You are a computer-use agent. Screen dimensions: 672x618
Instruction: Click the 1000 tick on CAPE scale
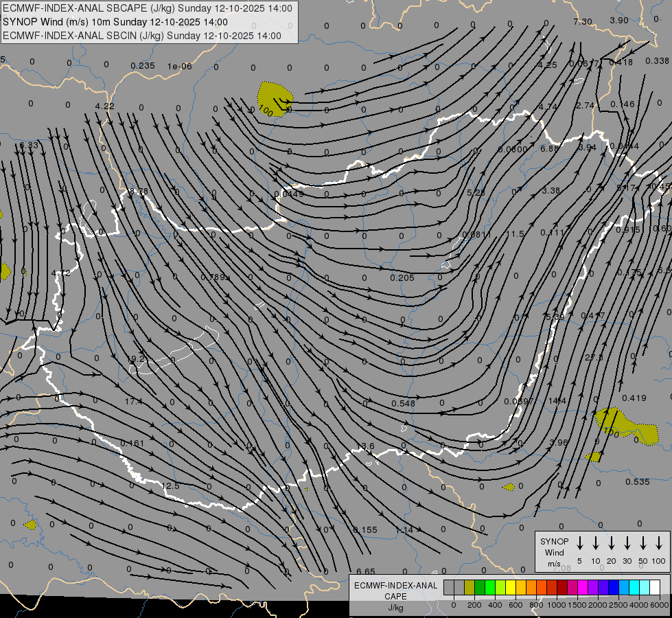pyautogui.click(x=557, y=605)
